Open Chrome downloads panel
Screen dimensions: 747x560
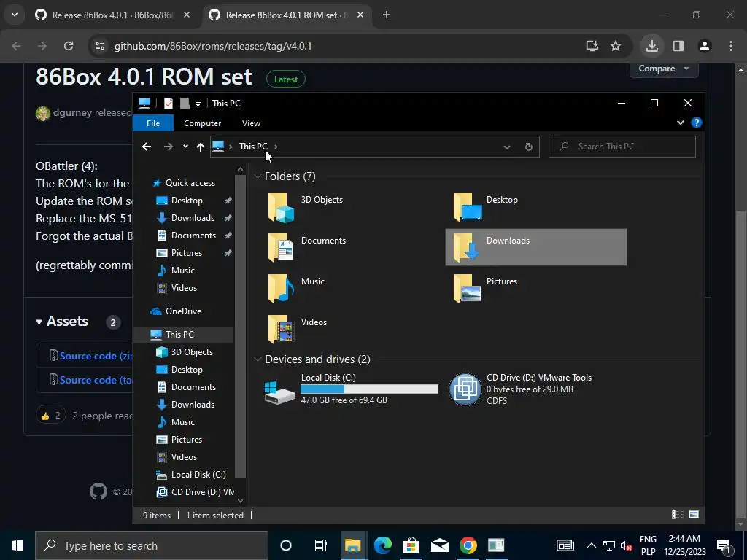652,46
